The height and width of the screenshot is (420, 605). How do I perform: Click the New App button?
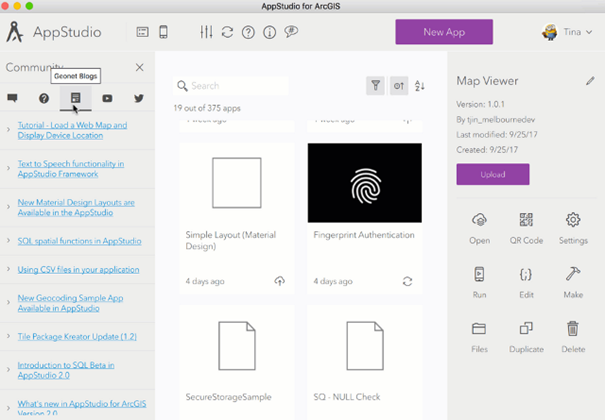click(444, 32)
